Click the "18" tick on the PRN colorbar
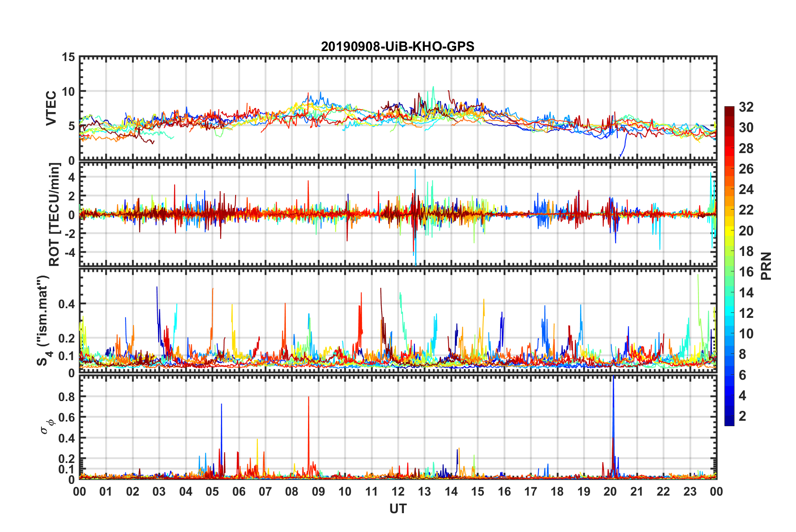Viewport: 796px width, 532px height. tap(746, 251)
